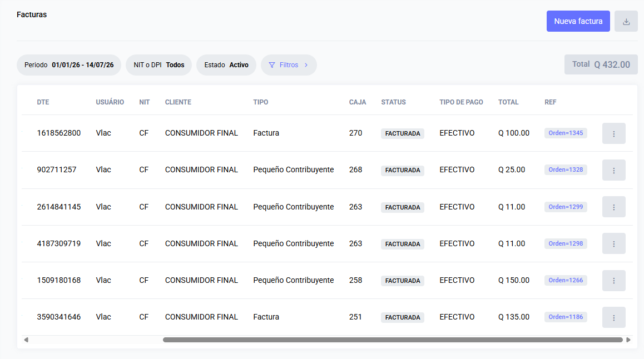
Task: Create a Nueva factura
Action: (578, 21)
